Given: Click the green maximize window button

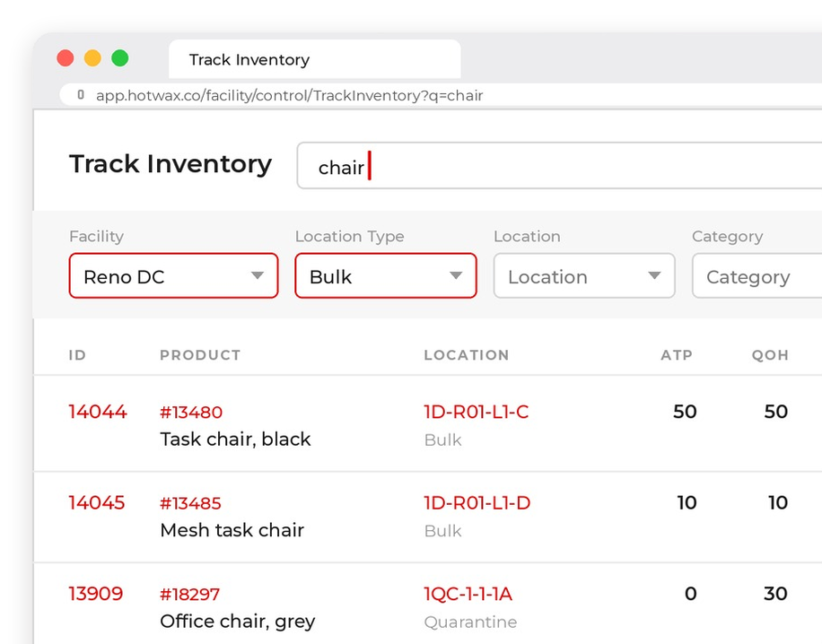Looking at the screenshot, I should [120, 57].
